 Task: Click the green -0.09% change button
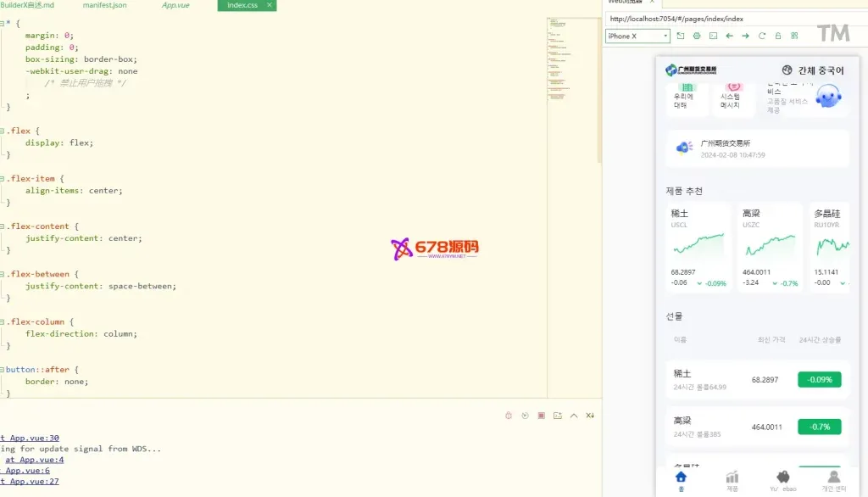[x=819, y=379]
